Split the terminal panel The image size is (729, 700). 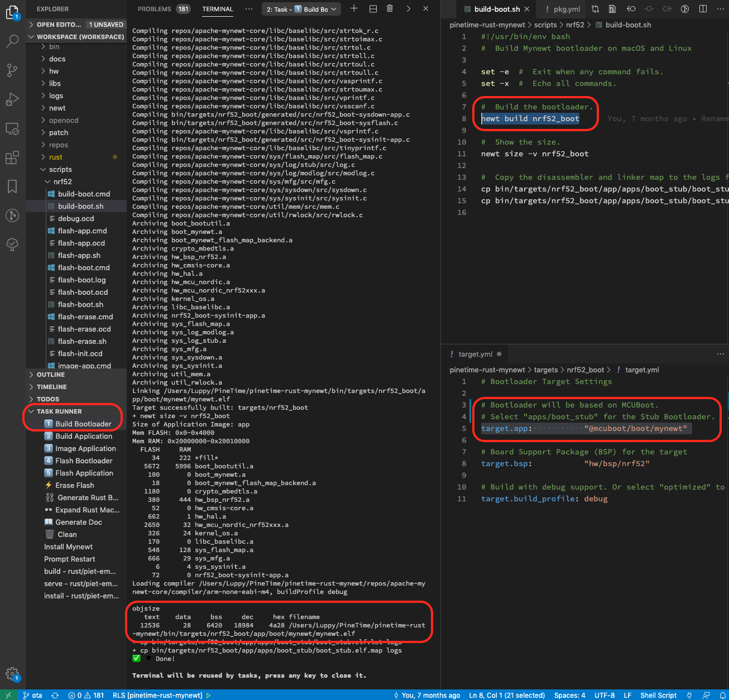373,9
